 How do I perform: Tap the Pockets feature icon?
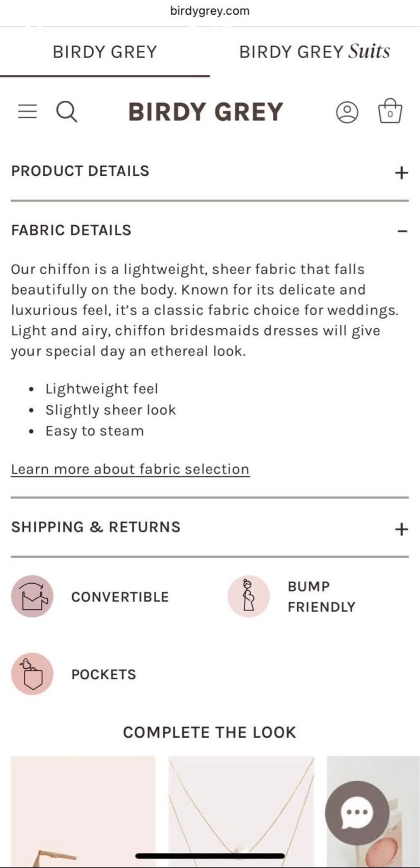[33, 674]
